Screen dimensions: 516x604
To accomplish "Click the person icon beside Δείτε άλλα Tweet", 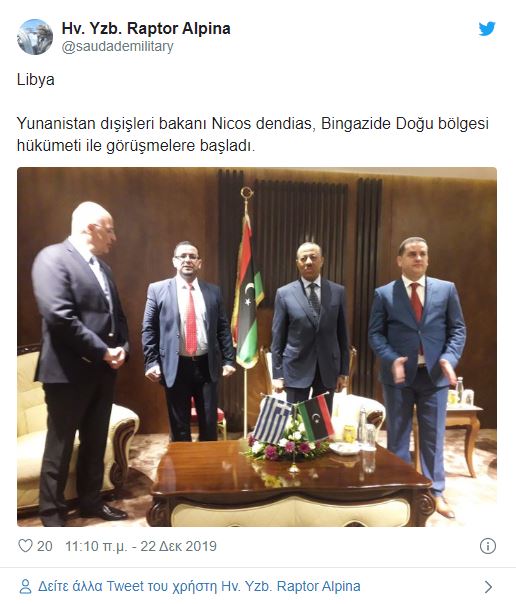I will coord(25,586).
